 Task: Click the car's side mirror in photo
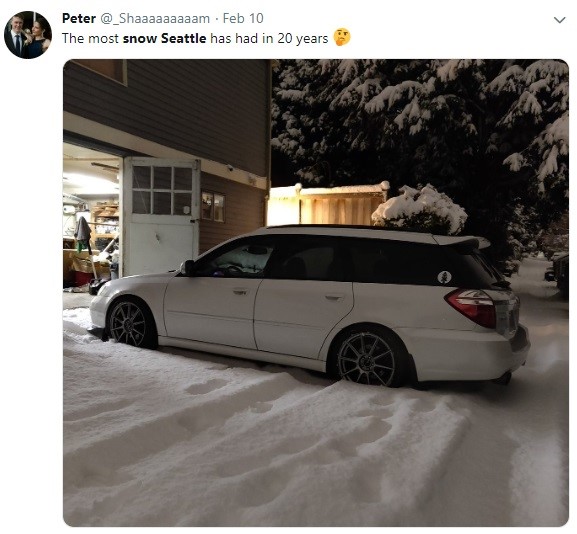(x=187, y=267)
